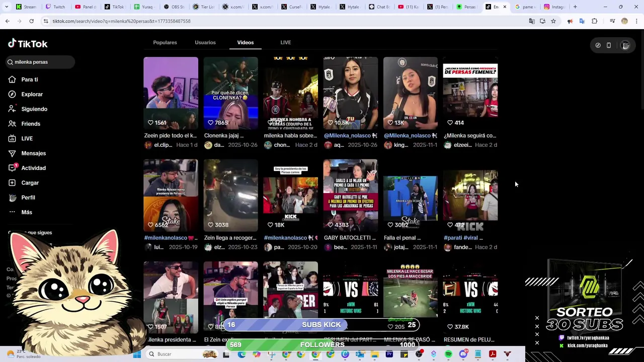Switch to the Populares tab
The image size is (644, 362).
[x=165, y=42]
